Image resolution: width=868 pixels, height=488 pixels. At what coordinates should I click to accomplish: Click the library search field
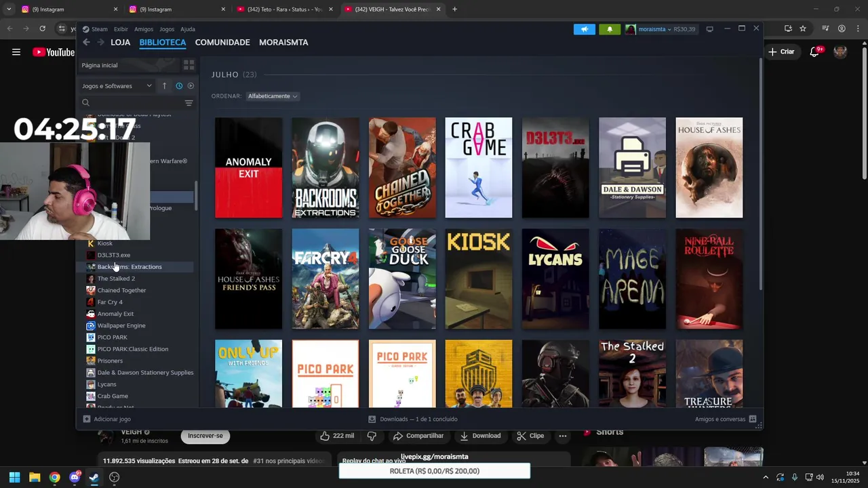tap(132, 103)
